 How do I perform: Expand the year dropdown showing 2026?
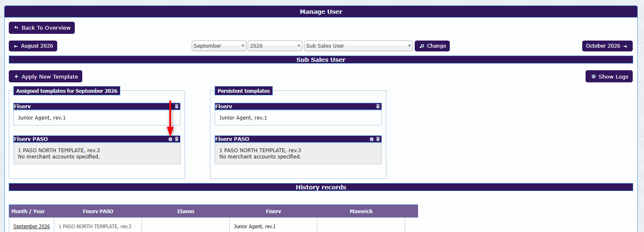click(x=275, y=46)
